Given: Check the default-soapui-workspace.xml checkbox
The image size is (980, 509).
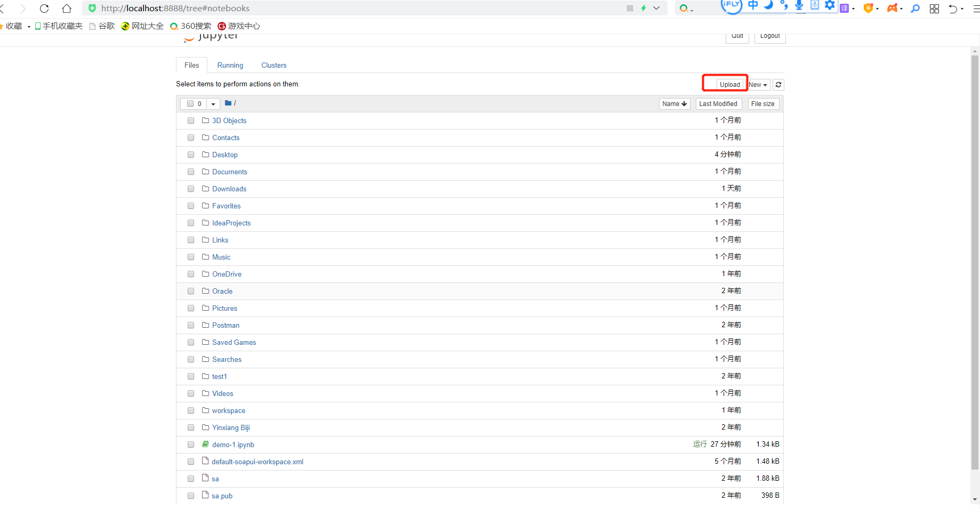Looking at the screenshot, I should [x=191, y=462].
